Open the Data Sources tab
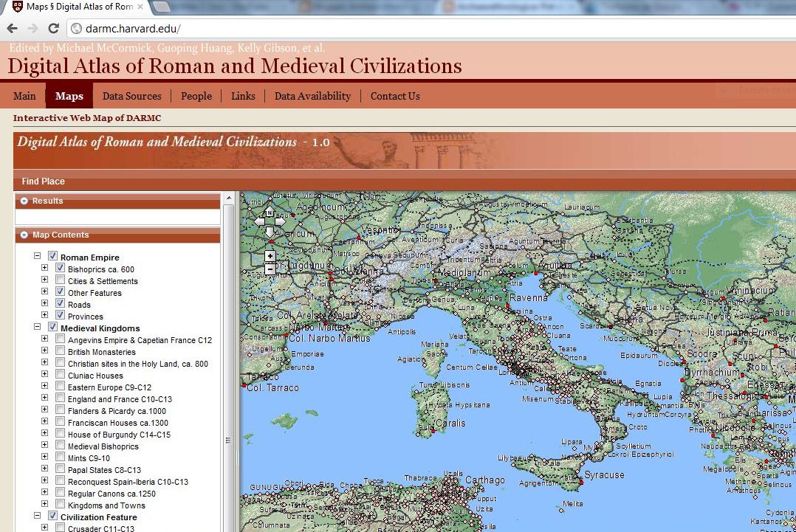Image resolution: width=796 pixels, height=532 pixels. [x=132, y=96]
